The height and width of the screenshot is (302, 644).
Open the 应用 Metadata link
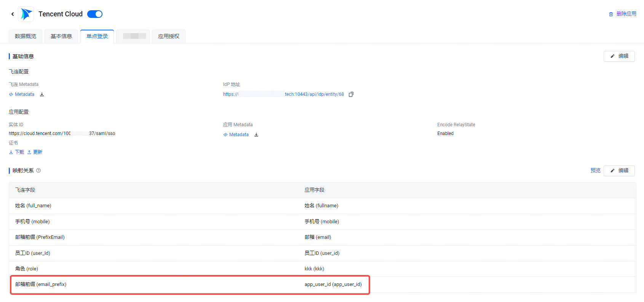(239, 135)
